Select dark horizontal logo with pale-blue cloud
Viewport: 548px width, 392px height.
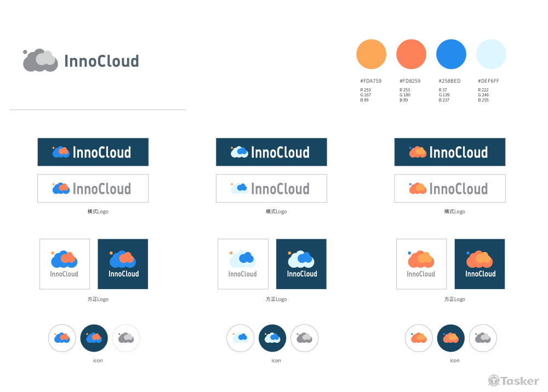coord(271,152)
